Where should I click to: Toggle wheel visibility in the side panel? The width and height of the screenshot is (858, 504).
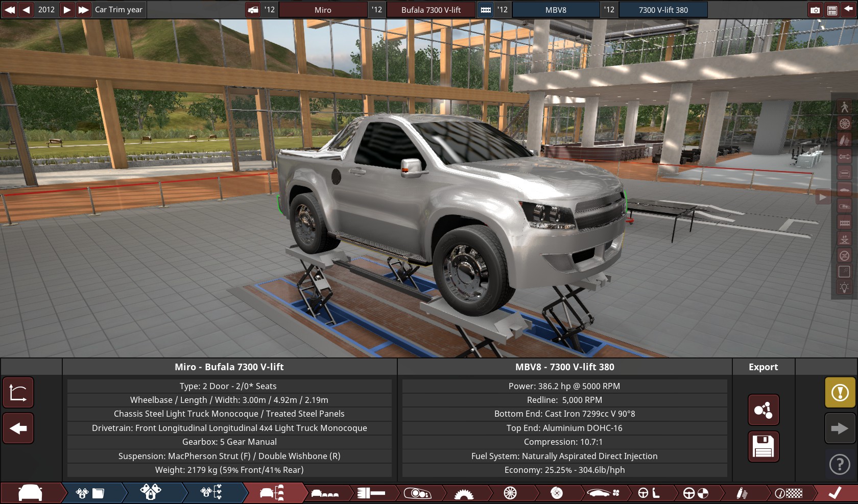(x=844, y=123)
